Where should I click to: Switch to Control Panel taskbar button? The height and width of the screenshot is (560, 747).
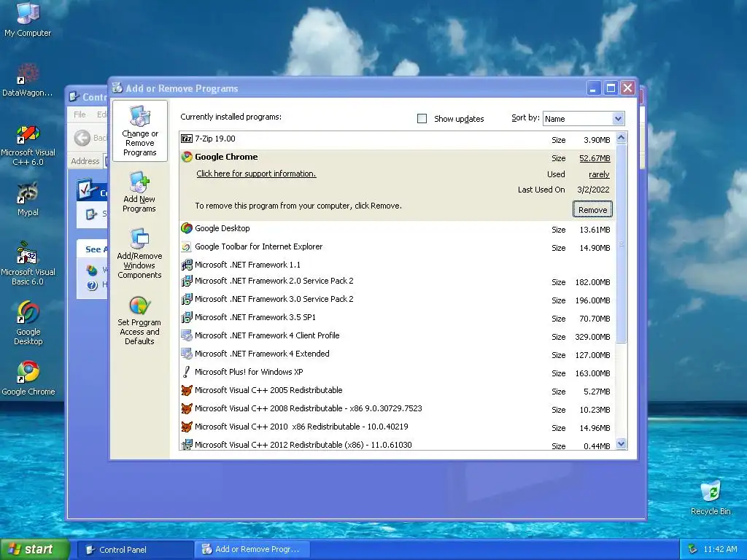pyautogui.click(x=135, y=550)
